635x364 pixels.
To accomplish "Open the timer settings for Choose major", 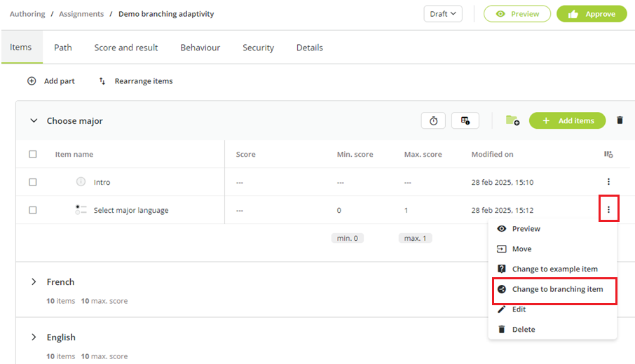I will pyautogui.click(x=433, y=120).
